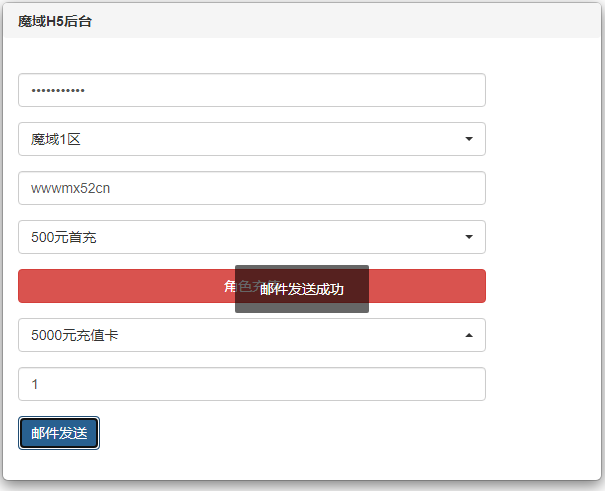
Task: Click the caret arrow beside 魔域1区
Action: click(469, 139)
